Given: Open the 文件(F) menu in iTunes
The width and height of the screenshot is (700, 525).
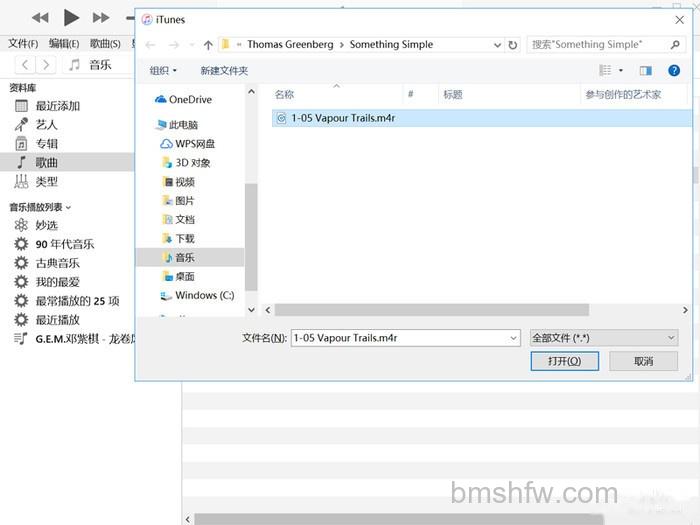Looking at the screenshot, I should click(x=23, y=44).
